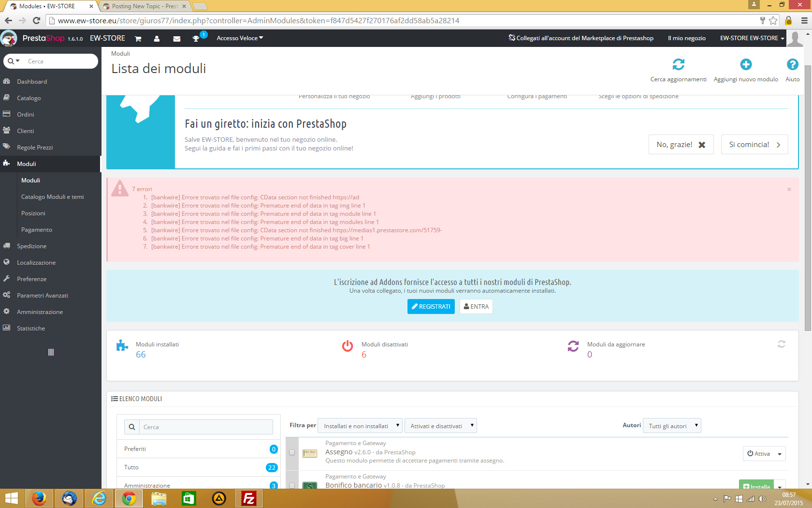Open the Posizioni submenu item
Screen dimensions: 812x508
coord(33,213)
